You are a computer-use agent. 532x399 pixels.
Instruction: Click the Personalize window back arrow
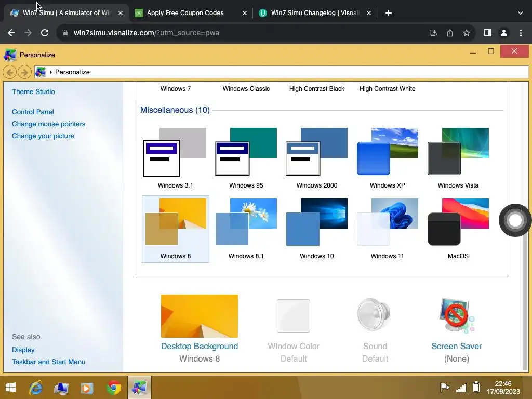pos(10,72)
